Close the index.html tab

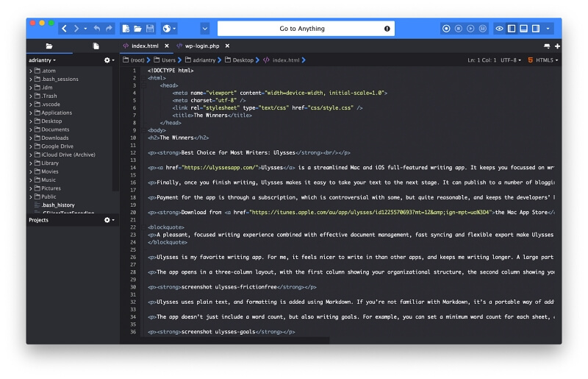167,46
